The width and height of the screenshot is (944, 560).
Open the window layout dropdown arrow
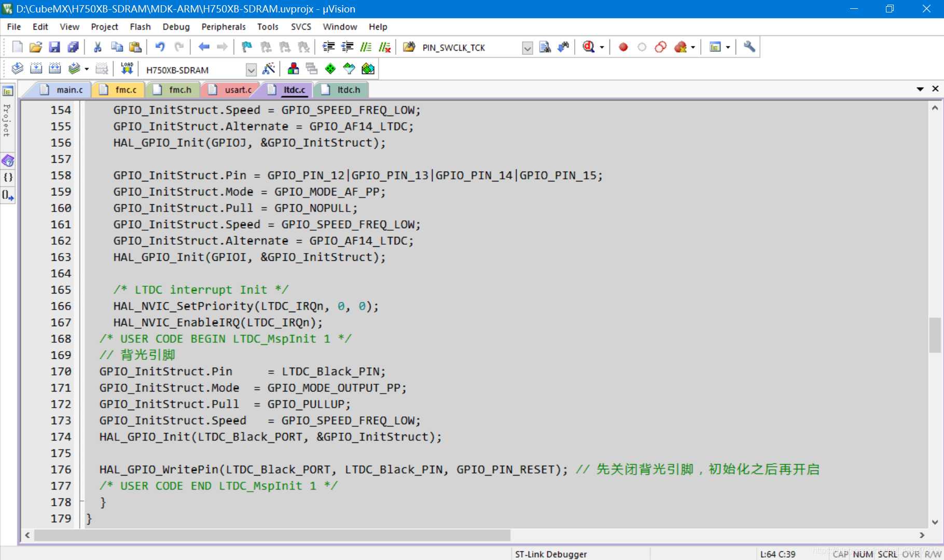[728, 47]
